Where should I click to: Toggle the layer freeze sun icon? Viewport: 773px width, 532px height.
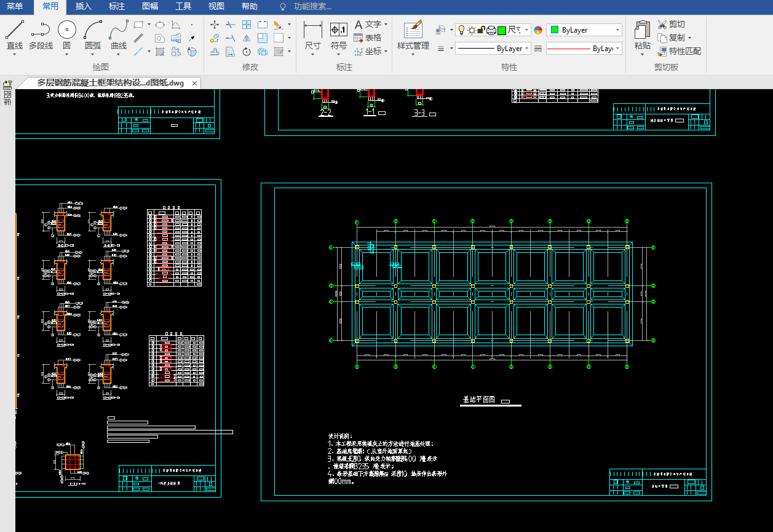[x=472, y=30]
